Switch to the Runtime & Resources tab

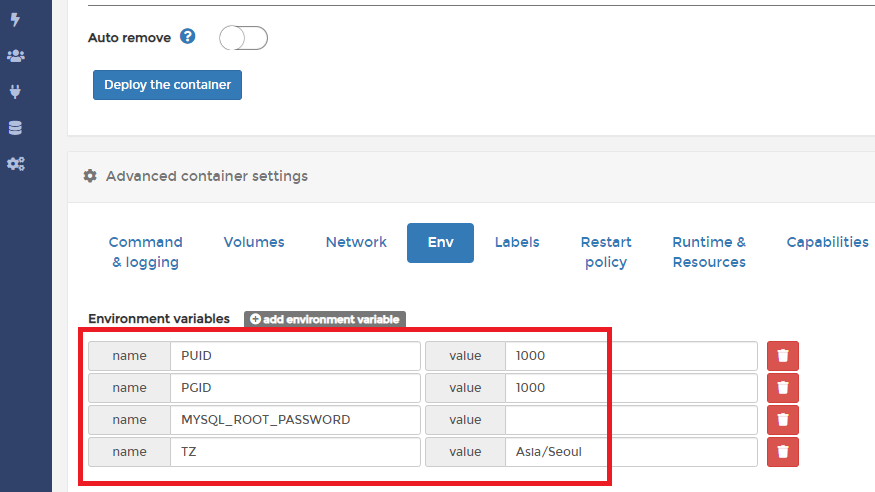tap(709, 252)
